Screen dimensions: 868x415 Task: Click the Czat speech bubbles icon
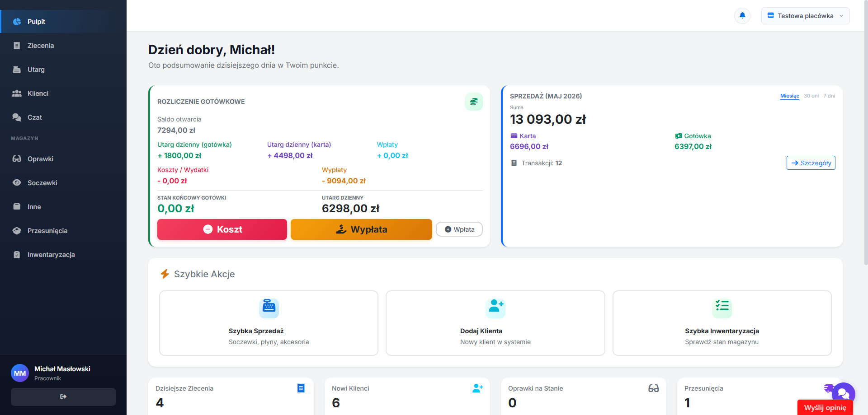17,117
